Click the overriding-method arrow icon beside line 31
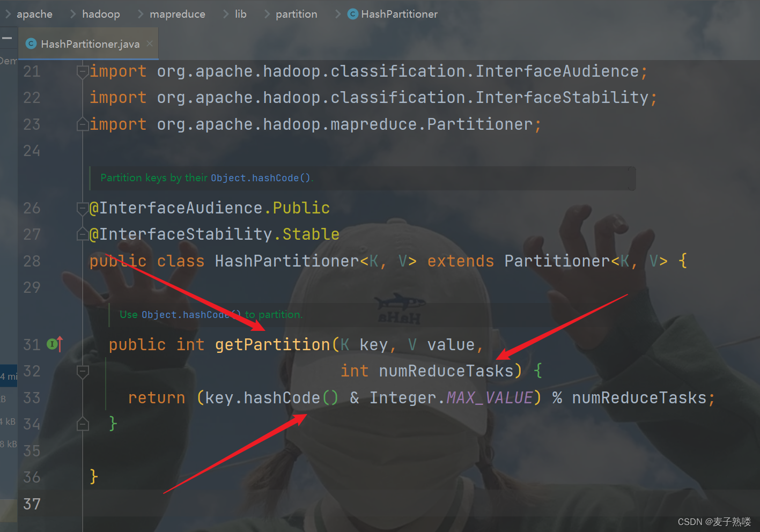760x532 pixels. (x=59, y=344)
